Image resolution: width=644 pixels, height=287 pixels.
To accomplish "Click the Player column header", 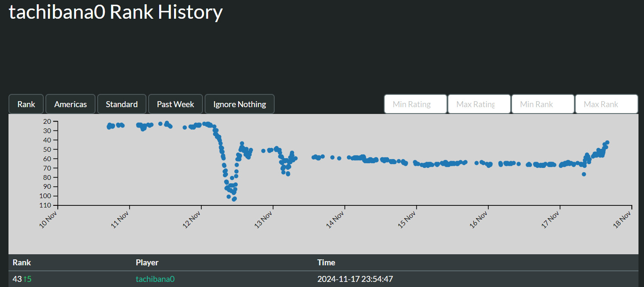I will click(x=147, y=262).
